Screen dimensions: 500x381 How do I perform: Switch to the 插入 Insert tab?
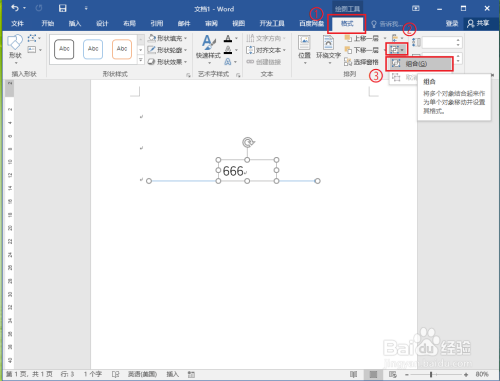tap(75, 23)
